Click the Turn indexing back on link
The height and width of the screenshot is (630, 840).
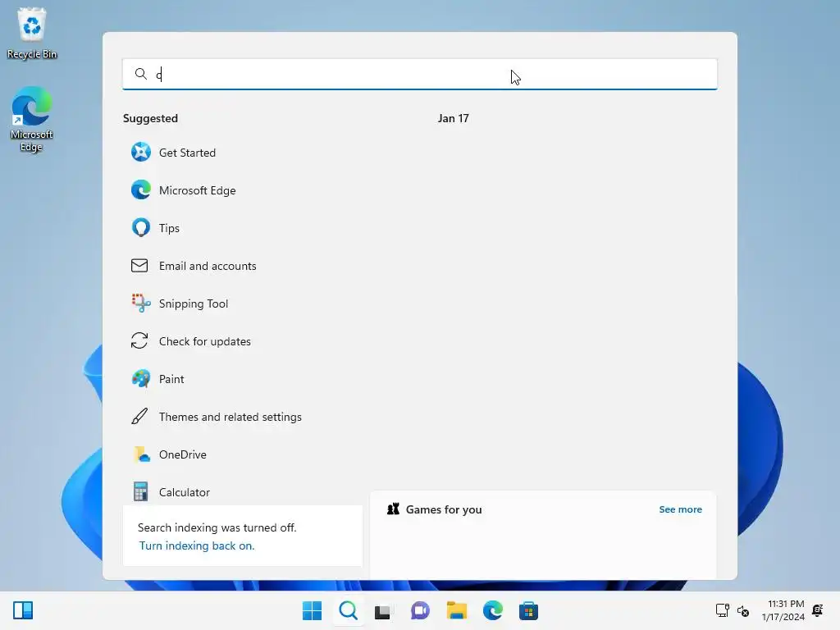click(197, 546)
